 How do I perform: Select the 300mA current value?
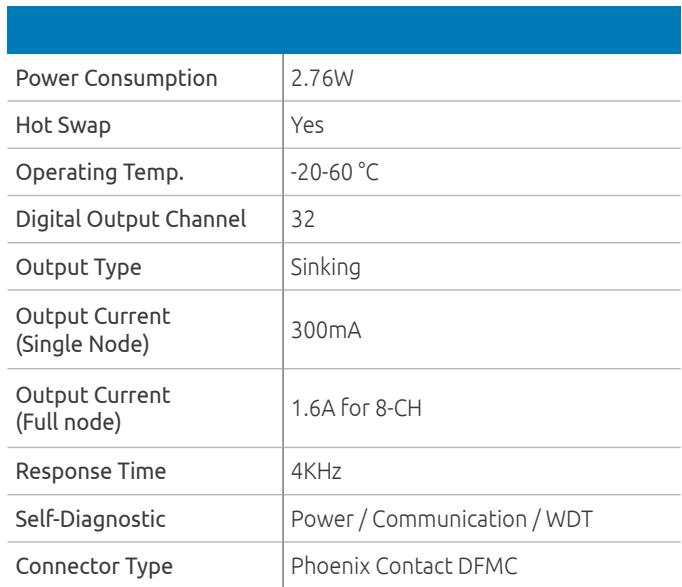326,330
